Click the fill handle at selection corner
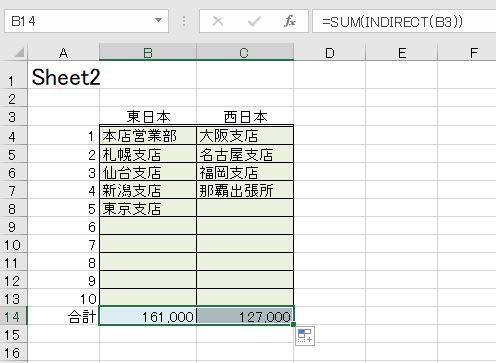The image size is (496, 363). pyautogui.click(x=293, y=324)
